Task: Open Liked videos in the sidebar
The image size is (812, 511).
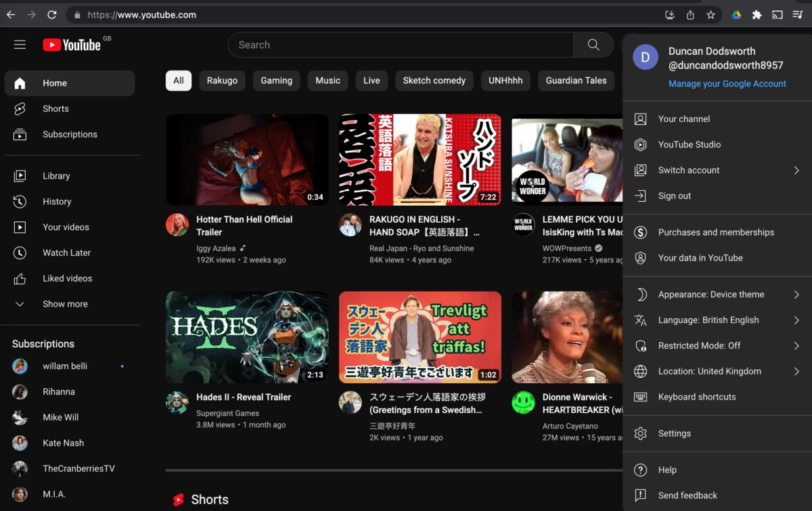Action: pos(70,278)
